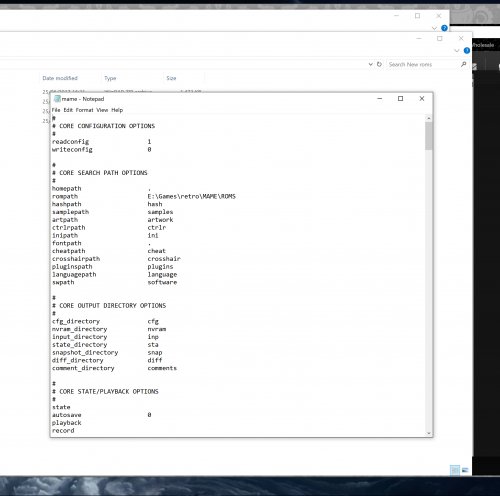
Task: Click the refresh icon in Explorer address bar
Action: click(379, 64)
